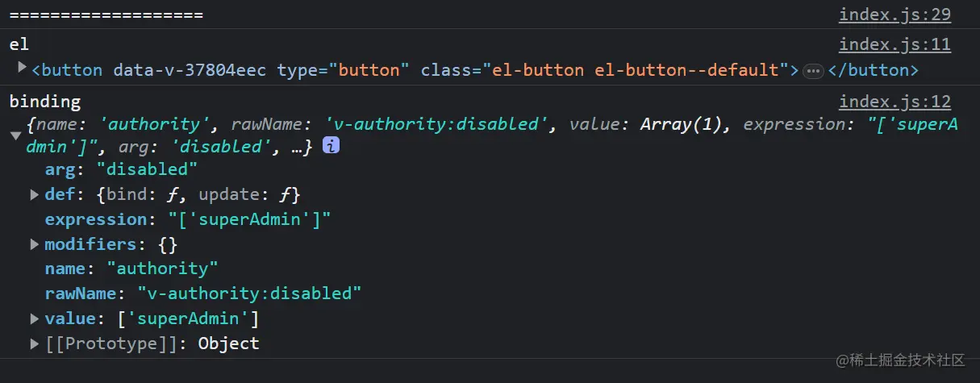Click the opening button tag name
The width and height of the screenshot is (980, 383).
tap(72, 70)
